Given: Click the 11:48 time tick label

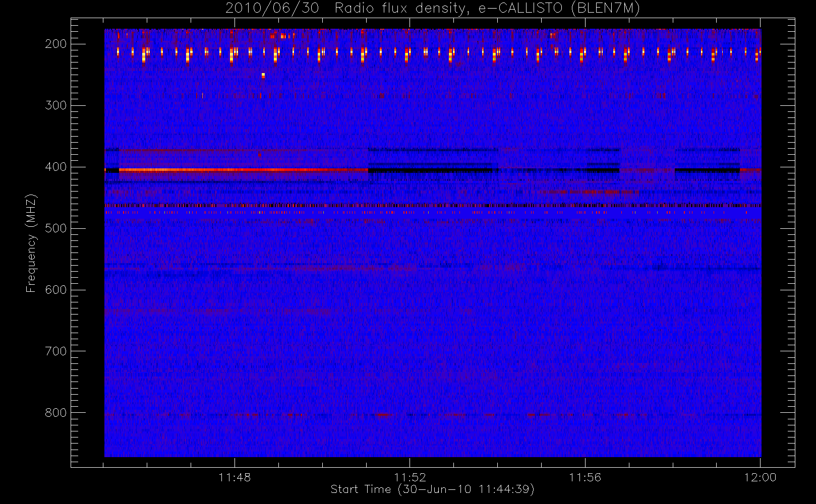Looking at the screenshot, I should coord(235,477).
